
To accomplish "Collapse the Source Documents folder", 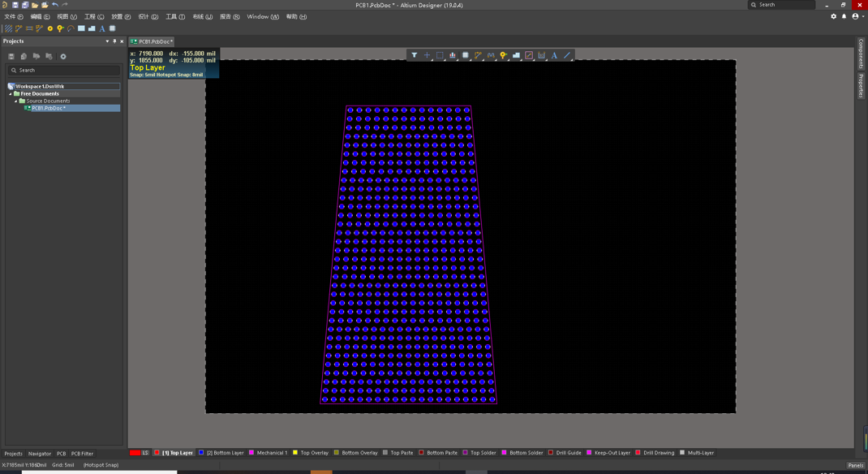I will 16,101.
